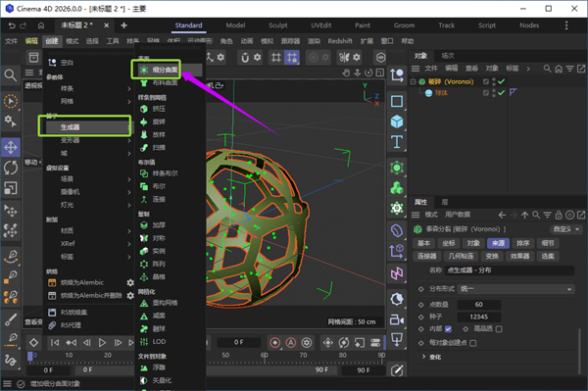This screenshot has height=391, width=588.
Task: Toggle visibility dots for 球体 object
Action: (x=494, y=92)
